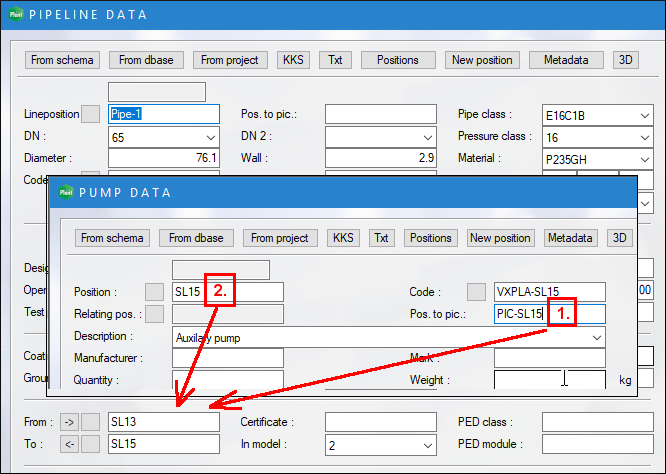Click the '->' button beside From field
Image resolution: width=666 pixels, height=474 pixels.
click(69, 422)
